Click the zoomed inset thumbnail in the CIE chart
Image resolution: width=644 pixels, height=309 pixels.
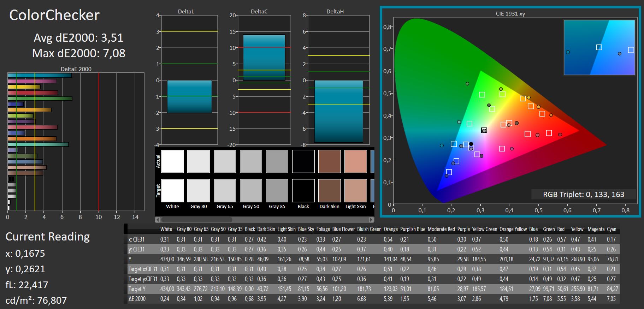tap(599, 47)
